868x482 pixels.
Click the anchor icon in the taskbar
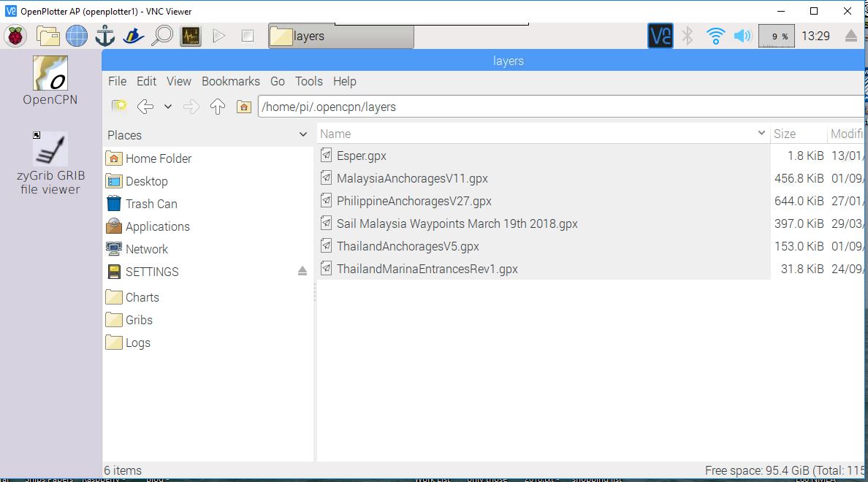pyautogui.click(x=104, y=35)
